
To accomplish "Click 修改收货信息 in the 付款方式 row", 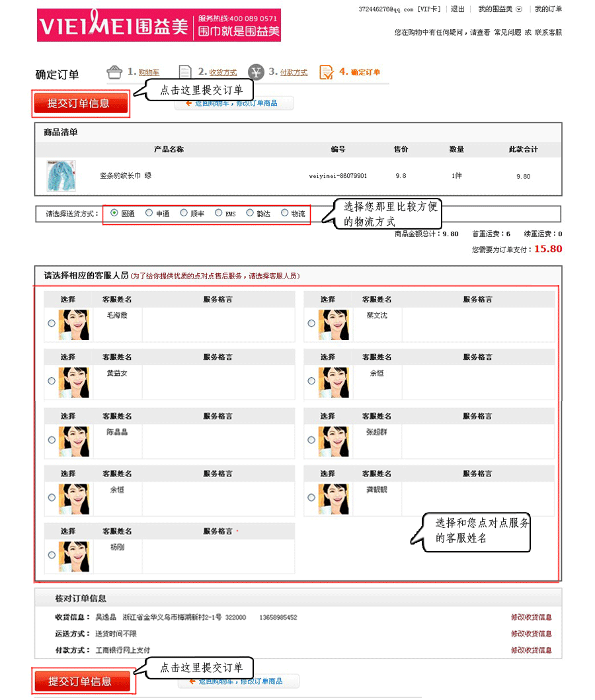I will point(531,650).
